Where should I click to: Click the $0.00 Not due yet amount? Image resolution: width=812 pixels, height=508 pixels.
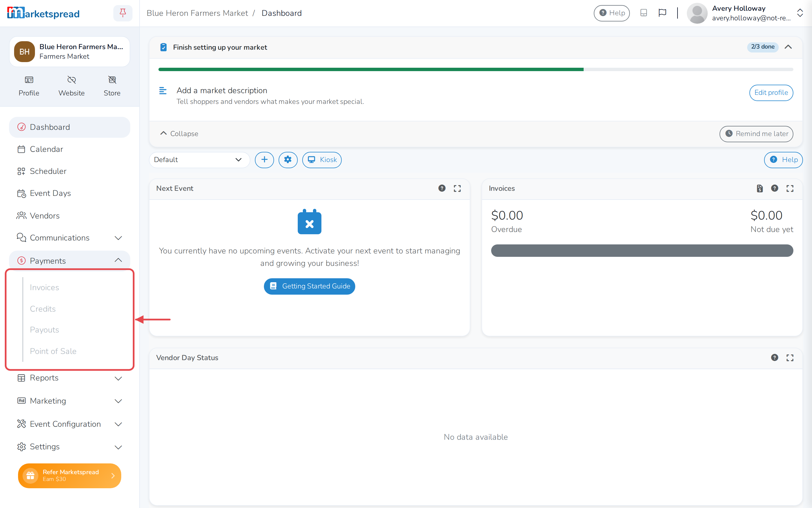[x=767, y=215]
